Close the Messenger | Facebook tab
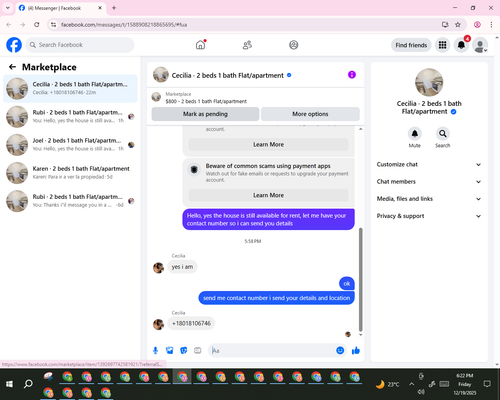This screenshot has width=500, height=400. (x=100, y=8)
